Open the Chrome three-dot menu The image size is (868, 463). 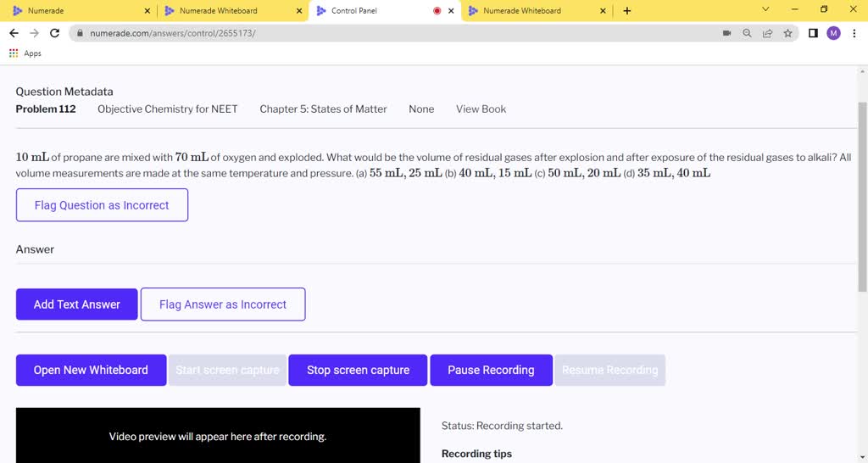click(x=854, y=33)
